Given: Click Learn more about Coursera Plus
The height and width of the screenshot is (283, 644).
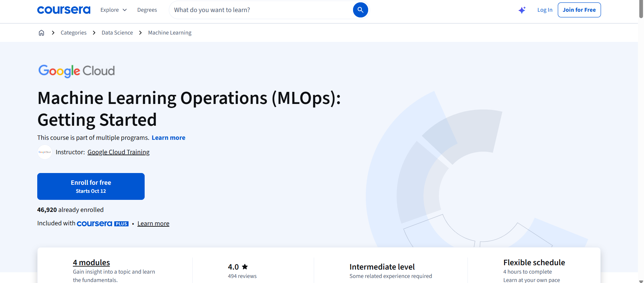Looking at the screenshot, I should (153, 224).
